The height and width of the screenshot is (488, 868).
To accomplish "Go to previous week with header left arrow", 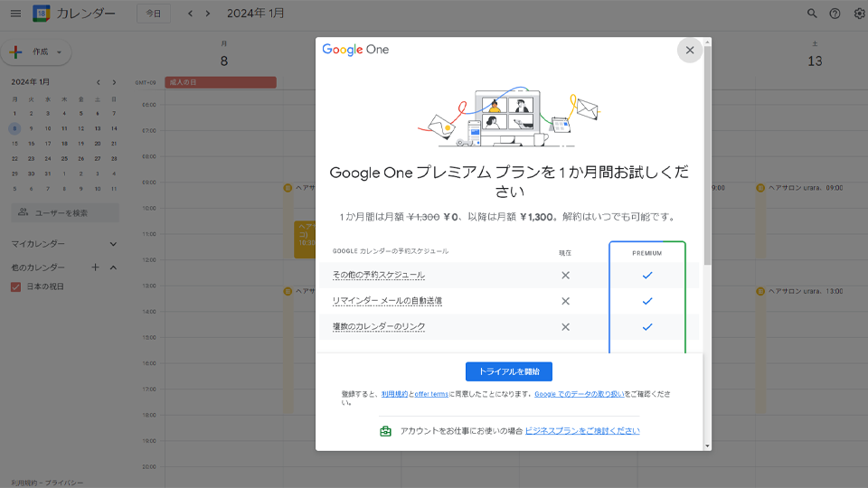I will pyautogui.click(x=190, y=14).
